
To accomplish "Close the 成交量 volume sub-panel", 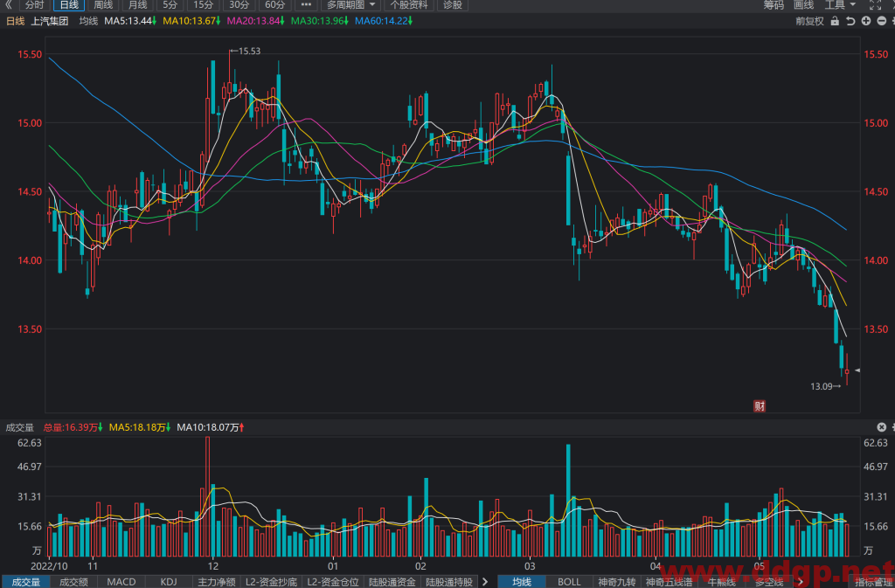I will coord(881,427).
